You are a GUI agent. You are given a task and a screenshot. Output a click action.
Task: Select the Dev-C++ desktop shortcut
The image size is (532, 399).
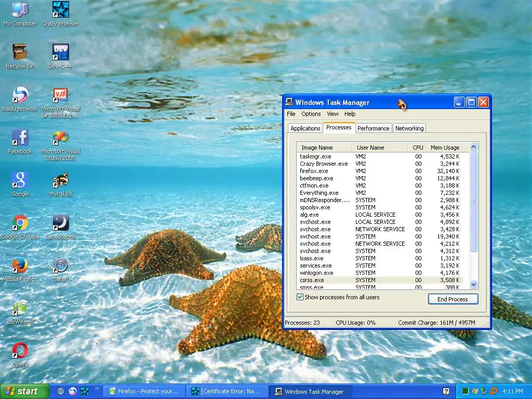(60, 56)
